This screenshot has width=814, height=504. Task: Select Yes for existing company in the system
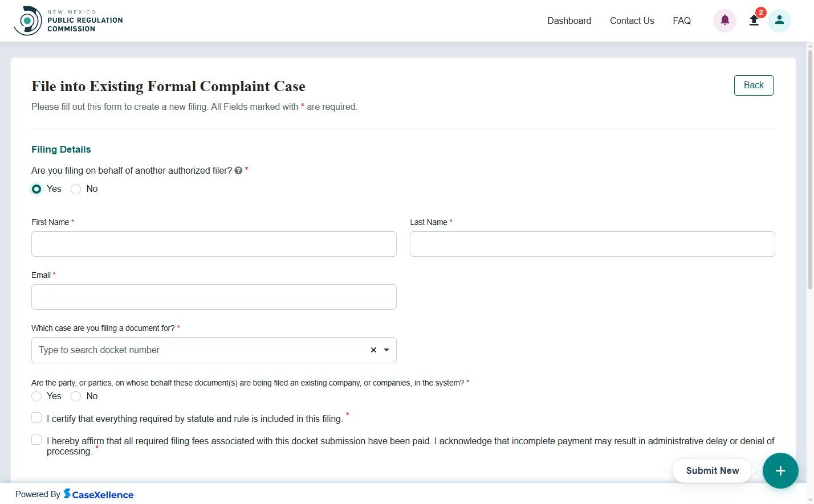36,396
